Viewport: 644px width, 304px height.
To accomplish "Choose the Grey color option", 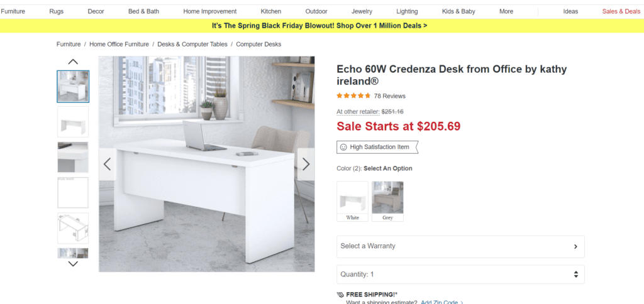I will pyautogui.click(x=387, y=202).
